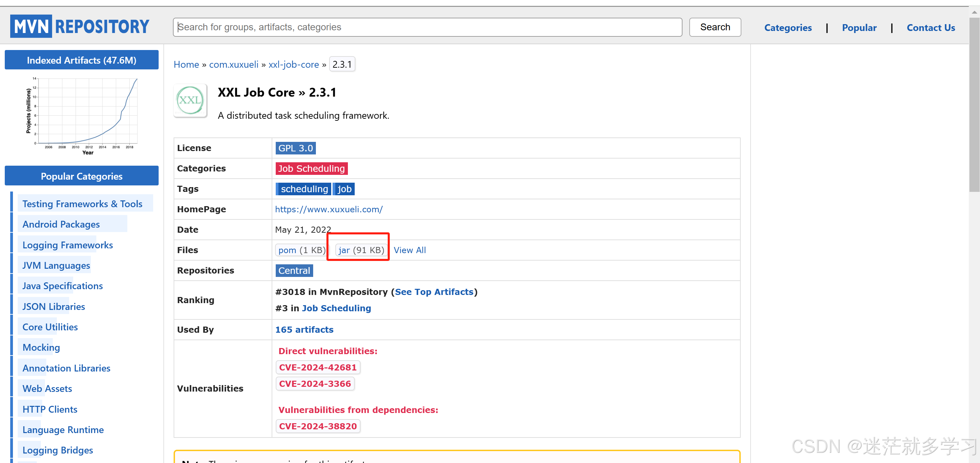Click the GPL 3.0 license badge
980x463 pixels.
(x=295, y=148)
